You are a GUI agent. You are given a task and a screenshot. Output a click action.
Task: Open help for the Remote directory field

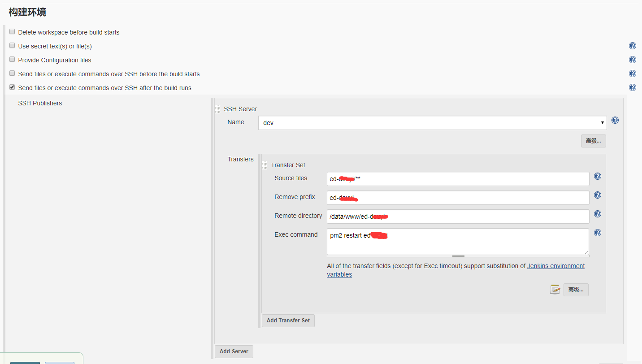pyautogui.click(x=597, y=214)
